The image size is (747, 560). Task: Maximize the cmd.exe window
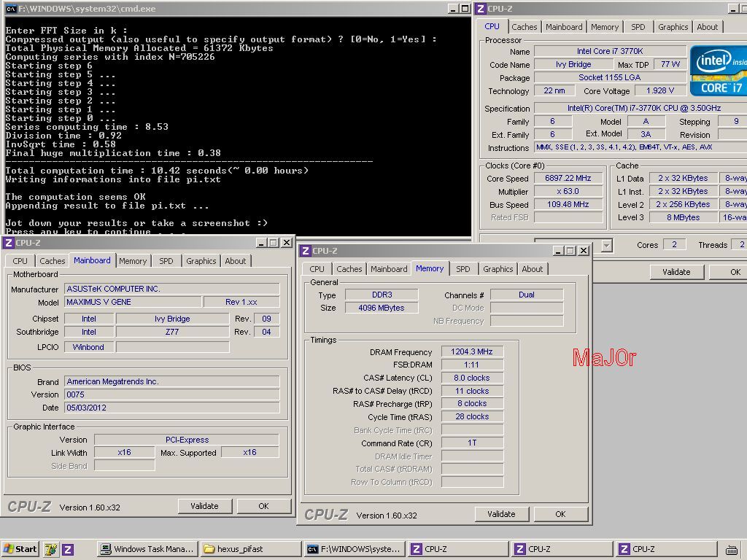(465, 9)
